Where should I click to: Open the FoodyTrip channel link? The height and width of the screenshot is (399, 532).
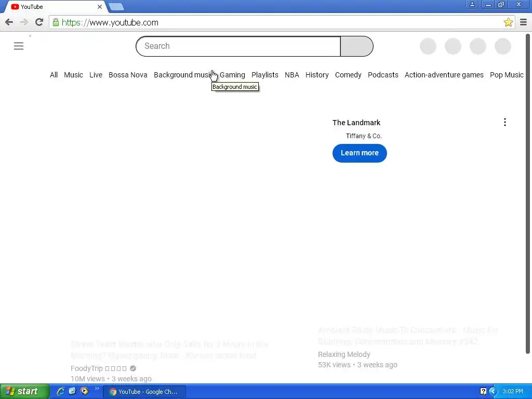(98, 368)
